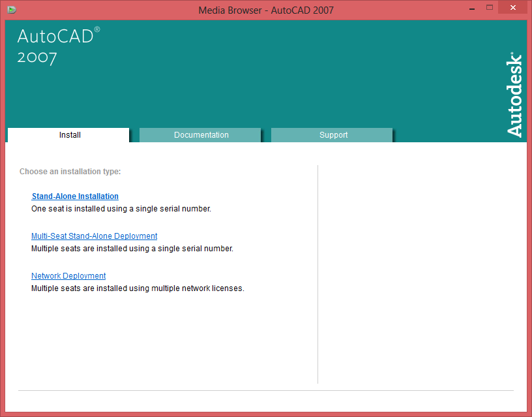
Task: Click 'Multiple seats are installed using a single serial number.'
Action: click(x=132, y=249)
